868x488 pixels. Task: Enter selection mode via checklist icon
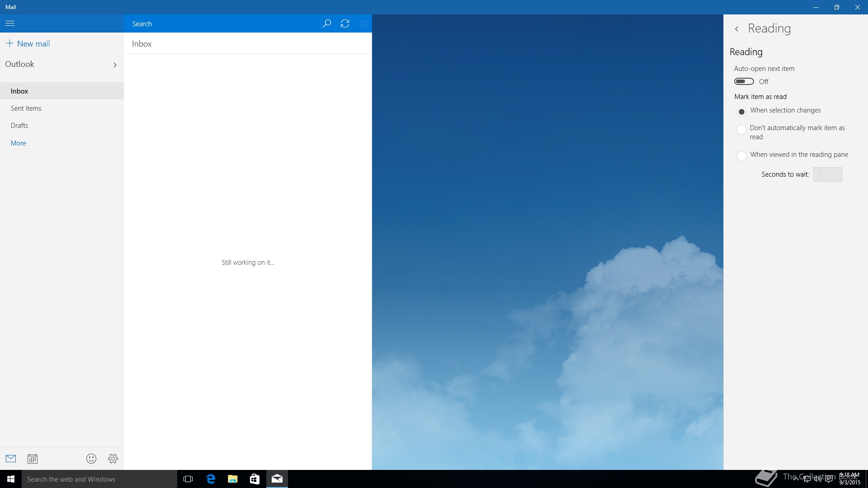pos(363,23)
